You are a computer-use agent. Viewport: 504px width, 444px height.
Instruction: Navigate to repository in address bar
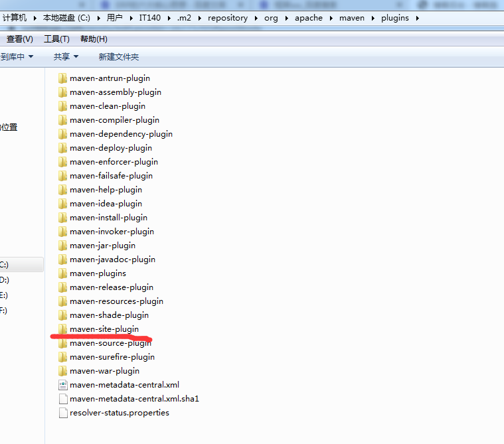point(228,18)
